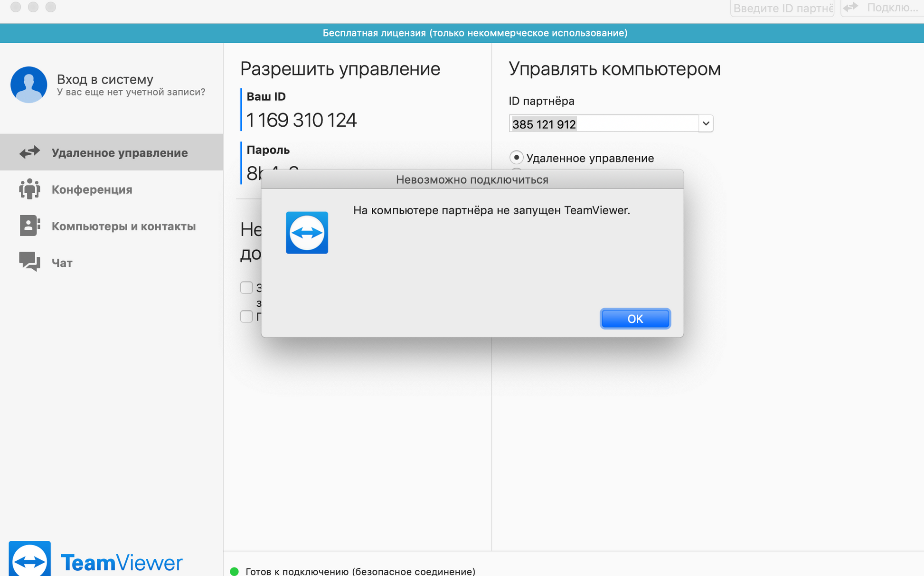Viewport: 924px width, 576px height.
Task: Click the green connection status indicator
Action: pyautogui.click(x=234, y=571)
